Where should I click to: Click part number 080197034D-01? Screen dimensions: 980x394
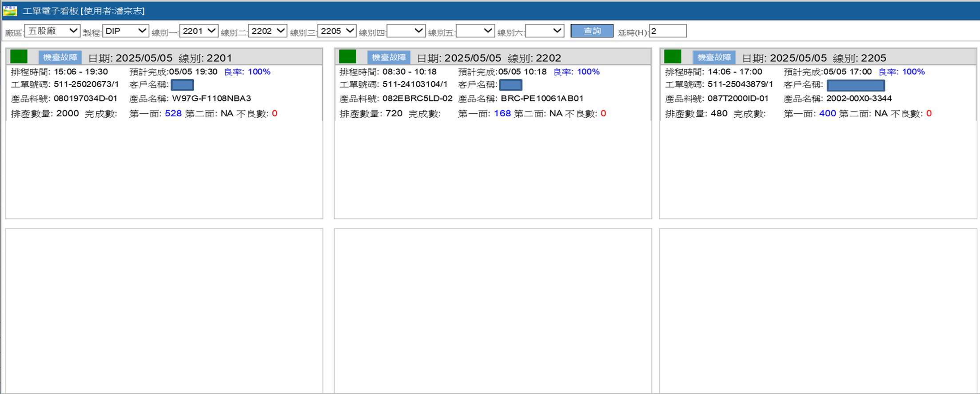click(x=85, y=99)
